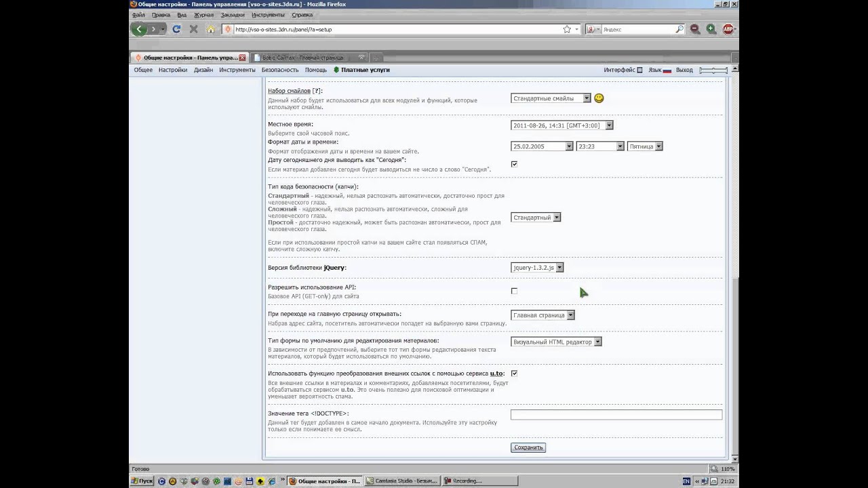
Task: Click the u.to link in the label
Action: point(496,373)
